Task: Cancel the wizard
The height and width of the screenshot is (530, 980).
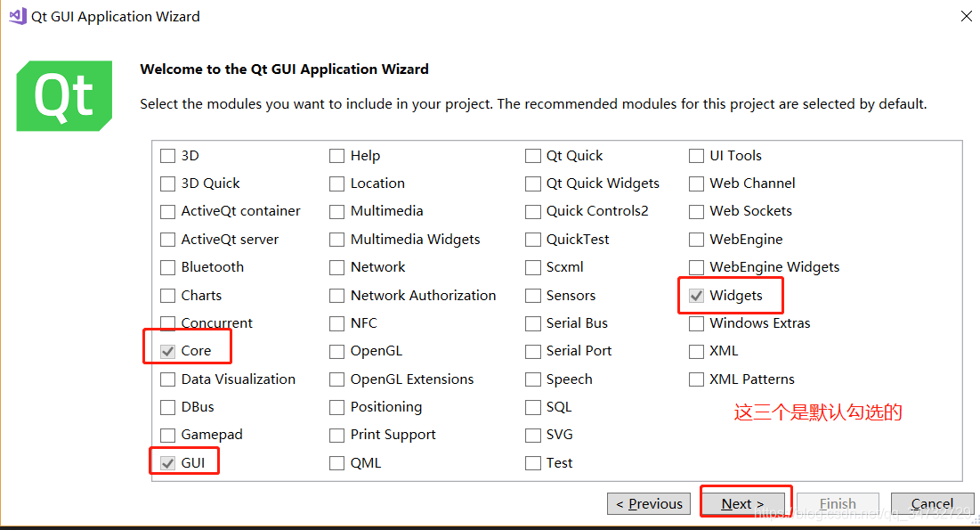Action: pyautogui.click(x=932, y=503)
